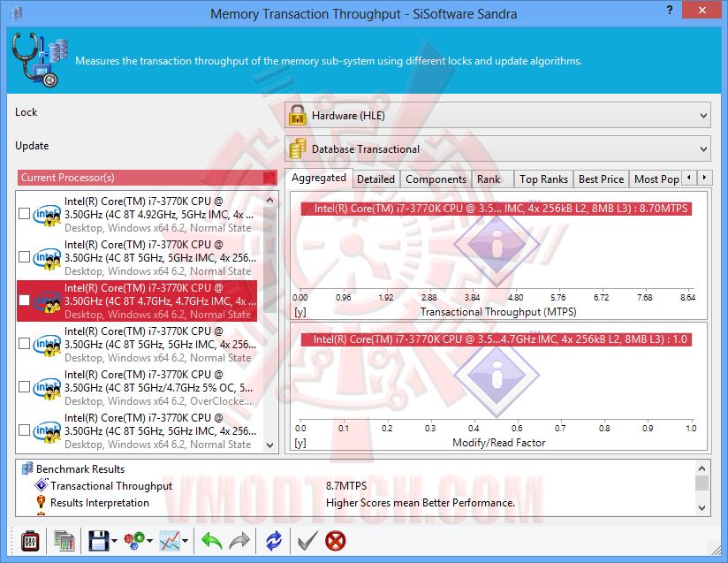Click the chart view icon in the toolbar
This screenshot has width=728, height=563.
tap(170, 541)
